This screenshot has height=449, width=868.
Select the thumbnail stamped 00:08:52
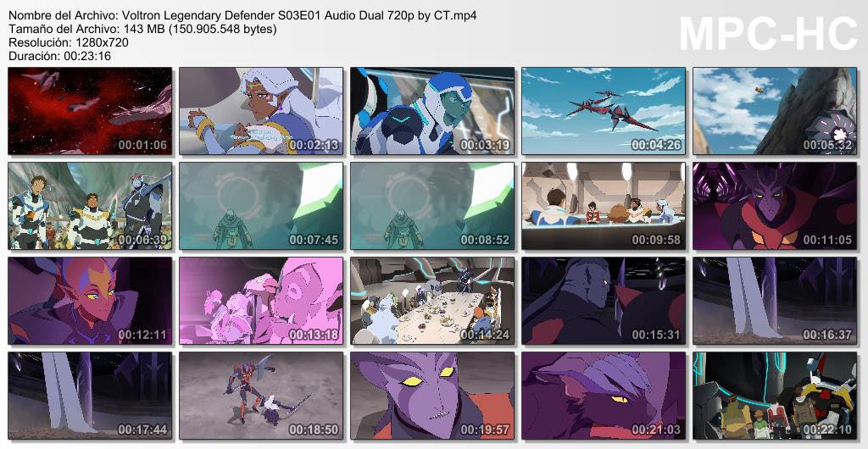(432, 206)
